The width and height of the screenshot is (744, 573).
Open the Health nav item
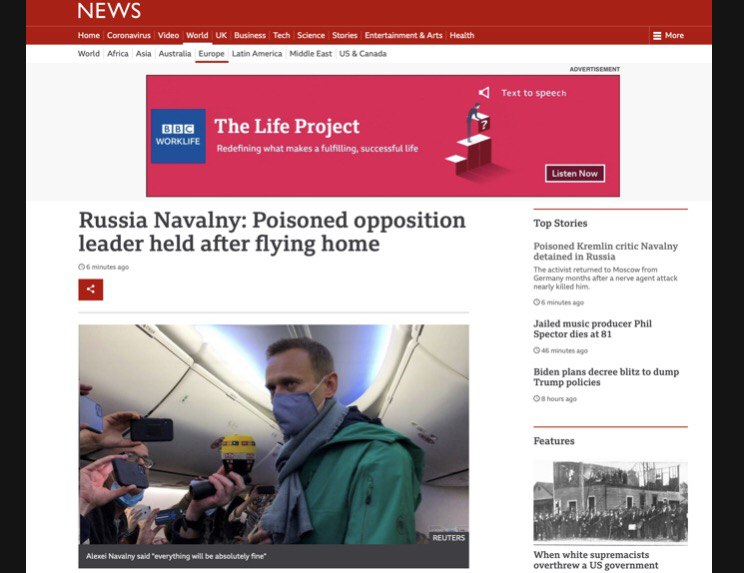coord(462,36)
